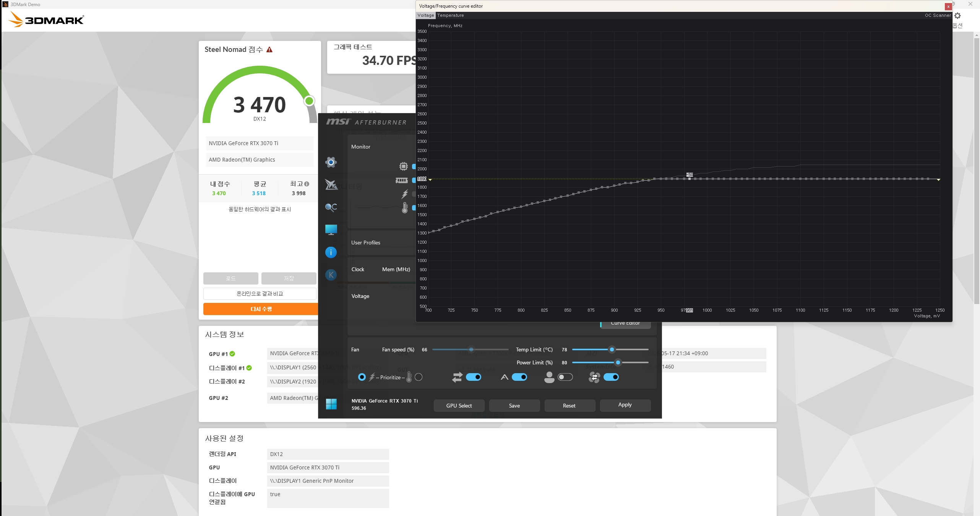980x516 pixels.
Task: Click the orange 다시 수행 button
Action: [x=261, y=309]
